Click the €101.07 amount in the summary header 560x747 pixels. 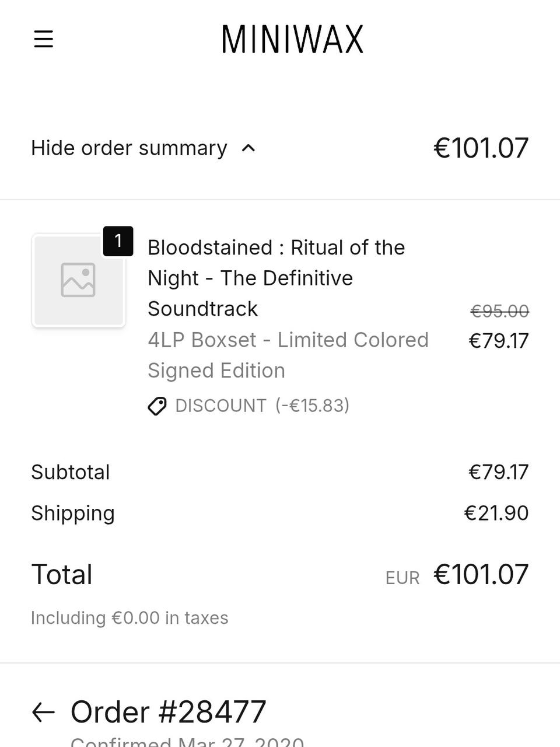pos(481,148)
